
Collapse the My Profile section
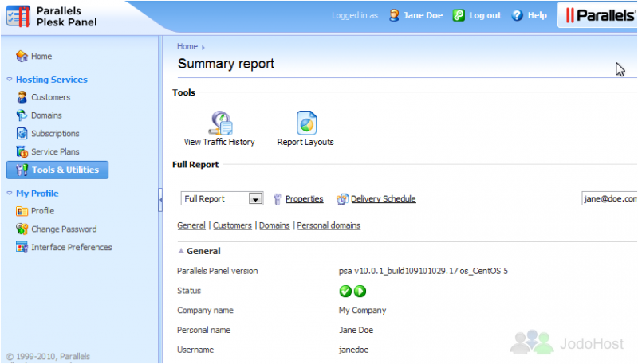pyautogui.click(x=10, y=194)
